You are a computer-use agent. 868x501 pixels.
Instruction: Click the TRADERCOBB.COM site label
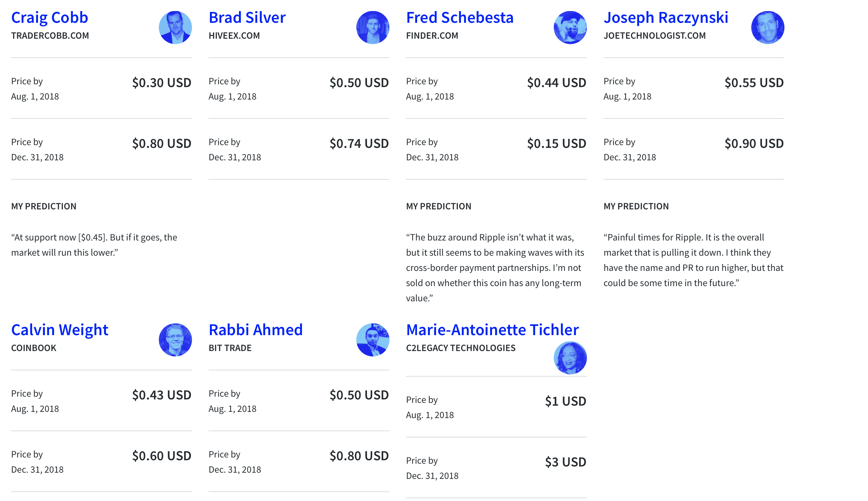(50, 36)
